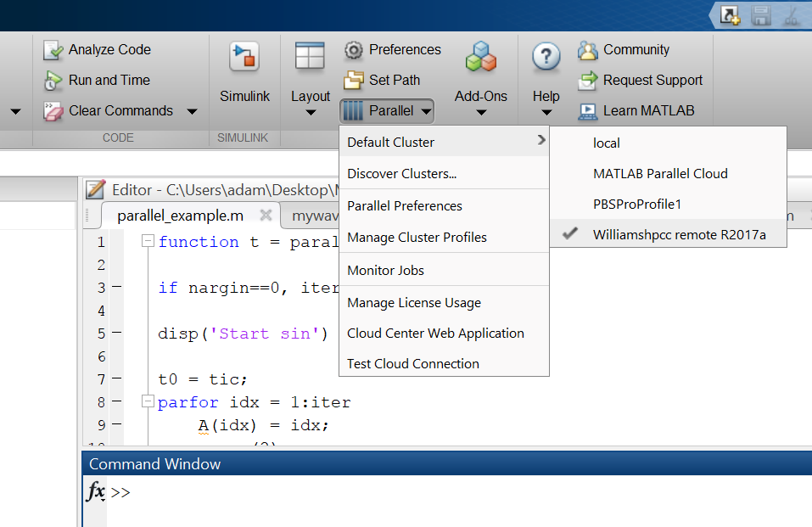The width and height of the screenshot is (812, 527).
Task: Click the Parallel bars icon
Action: pyautogui.click(x=353, y=111)
